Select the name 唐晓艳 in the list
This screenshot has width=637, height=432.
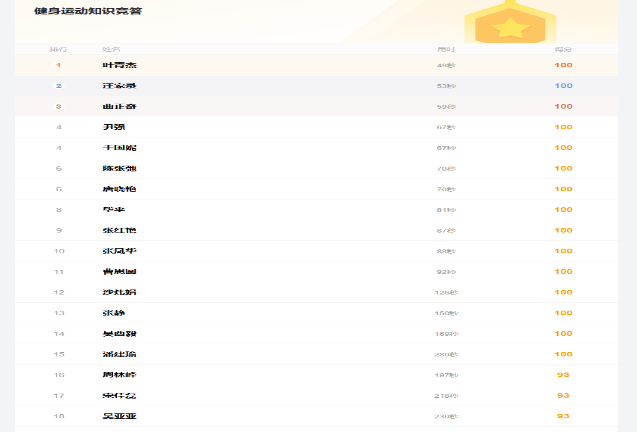coord(119,189)
